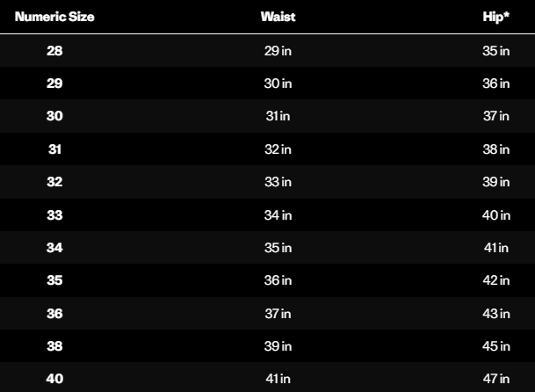
Task: Select numeric size 40 cell
Action: point(54,379)
